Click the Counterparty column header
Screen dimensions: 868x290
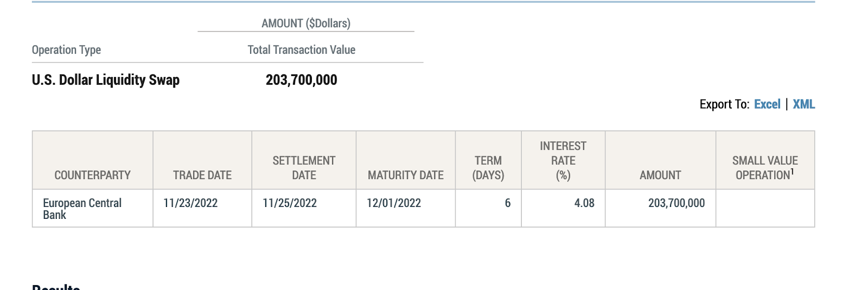pos(92,175)
